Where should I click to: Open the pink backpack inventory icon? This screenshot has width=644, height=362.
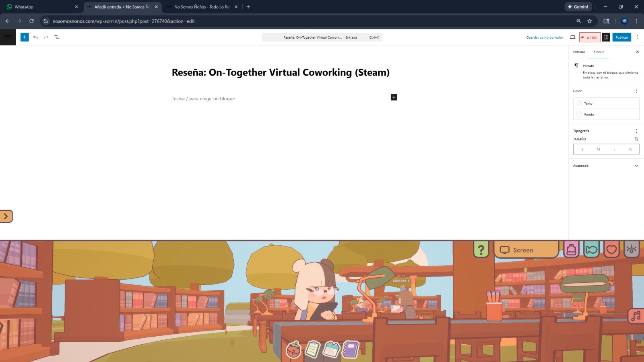[571, 249]
